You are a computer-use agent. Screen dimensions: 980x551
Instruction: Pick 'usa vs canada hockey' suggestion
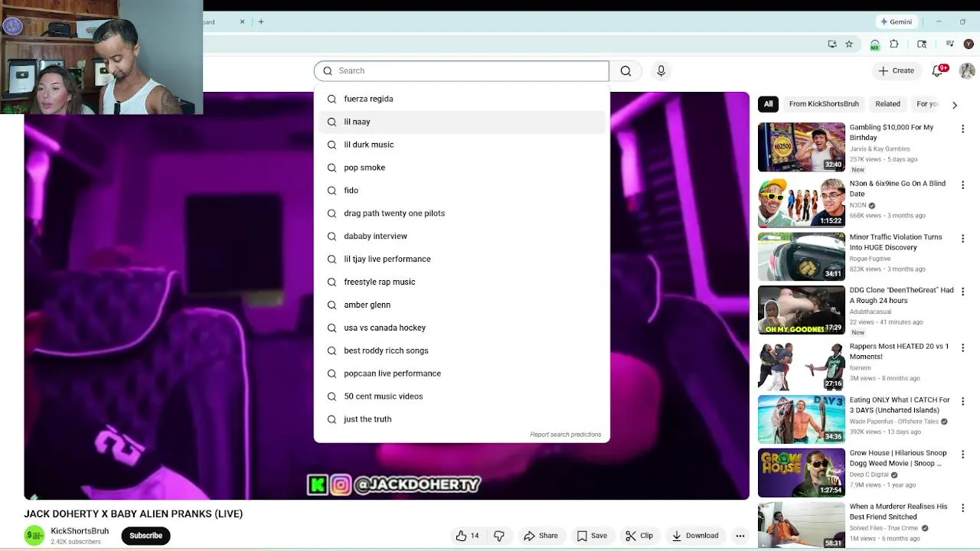(x=462, y=328)
